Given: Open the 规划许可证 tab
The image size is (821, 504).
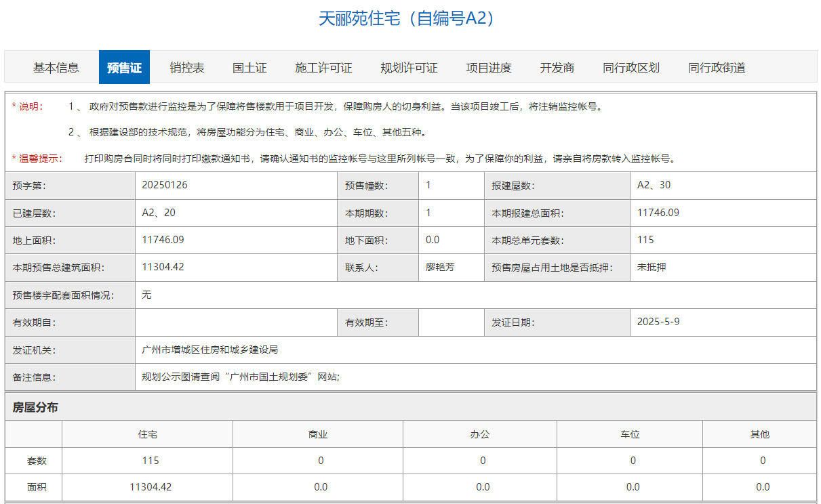Looking at the screenshot, I should (x=409, y=68).
